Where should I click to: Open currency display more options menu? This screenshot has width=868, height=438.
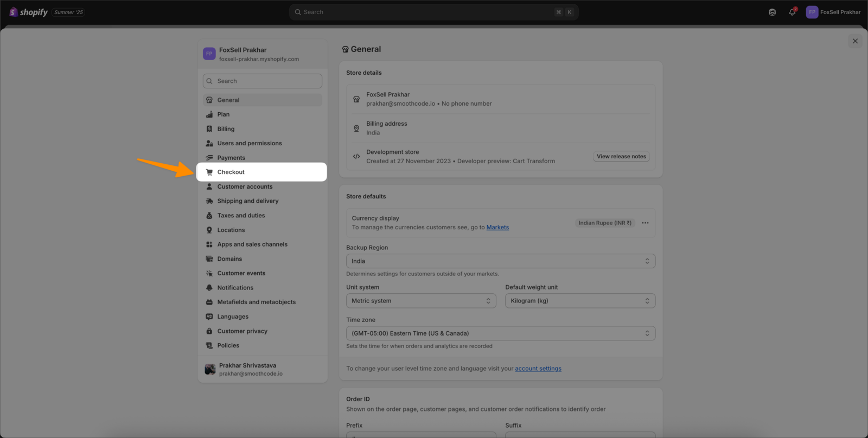pos(645,223)
